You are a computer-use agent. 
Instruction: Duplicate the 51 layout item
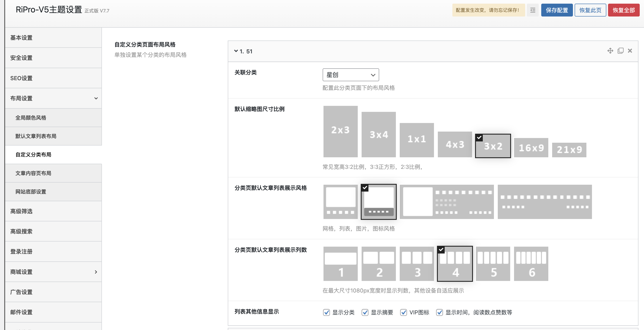[x=620, y=51]
